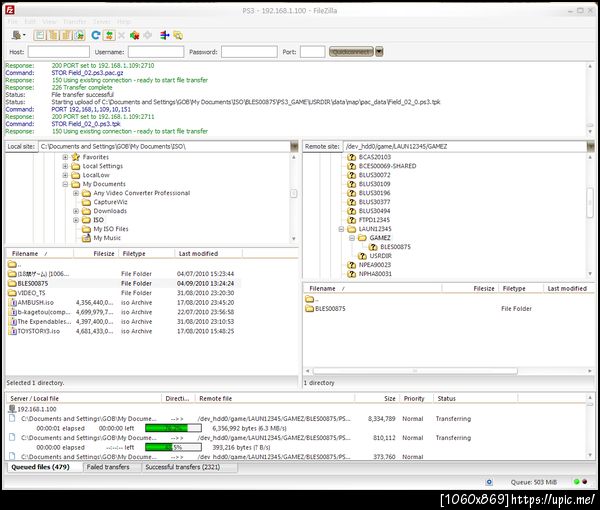The height and width of the screenshot is (510, 600).
Task: Toggle processing of the transfer queue
Action: 109,35
